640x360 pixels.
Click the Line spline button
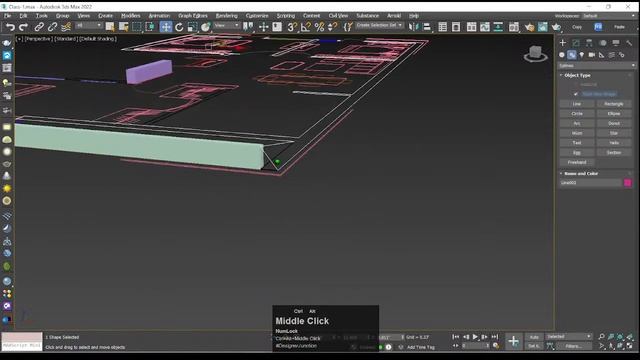[x=577, y=104]
